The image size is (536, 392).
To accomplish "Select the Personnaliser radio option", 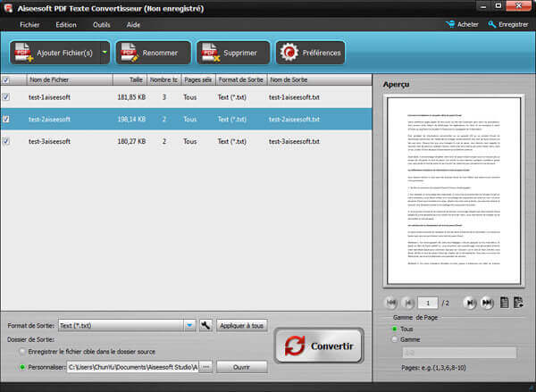I will point(22,367).
